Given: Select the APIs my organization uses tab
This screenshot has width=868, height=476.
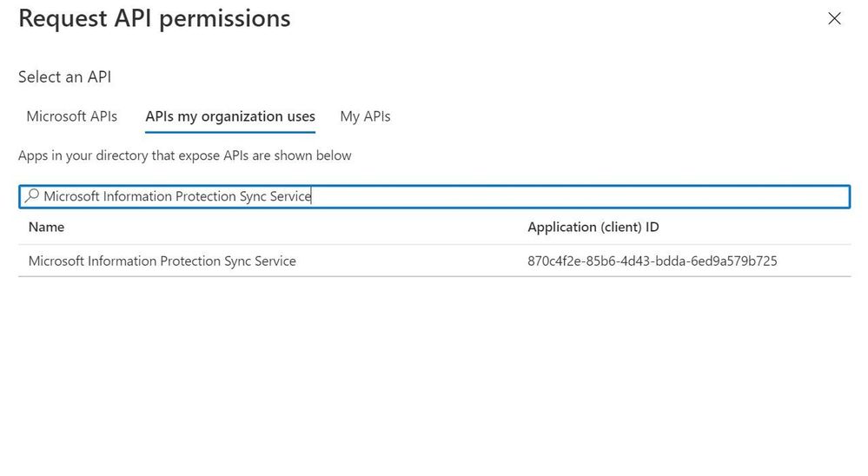Looking at the screenshot, I should coord(230,116).
